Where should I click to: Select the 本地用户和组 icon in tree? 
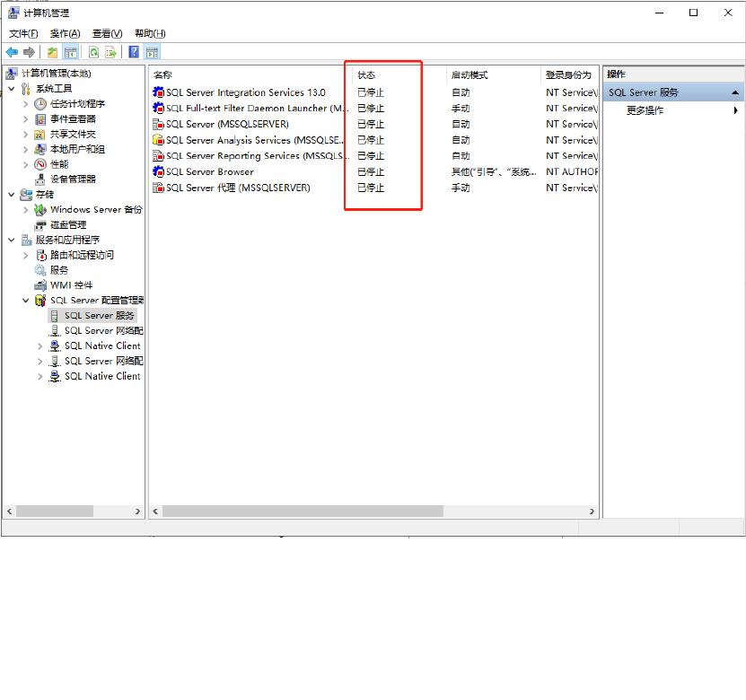click(40, 149)
